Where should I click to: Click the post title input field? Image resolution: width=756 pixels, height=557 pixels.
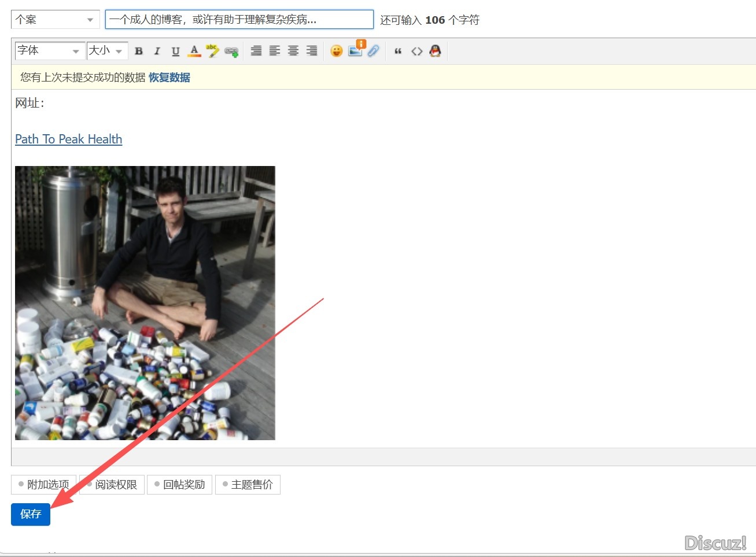pos(239,20)
